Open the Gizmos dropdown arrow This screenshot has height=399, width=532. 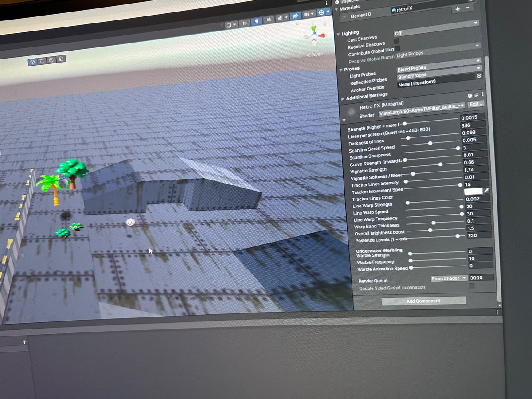[x=328, y=11]
